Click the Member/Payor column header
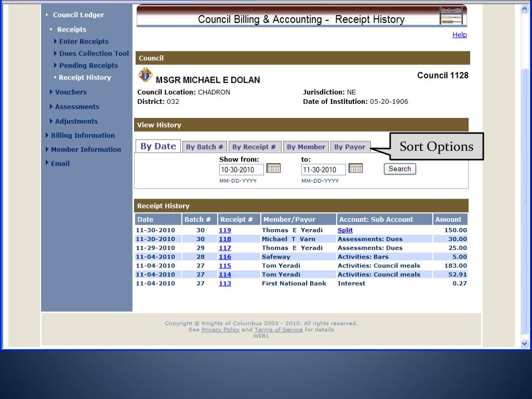Screen dimensions: 532x399 [298, 219]
